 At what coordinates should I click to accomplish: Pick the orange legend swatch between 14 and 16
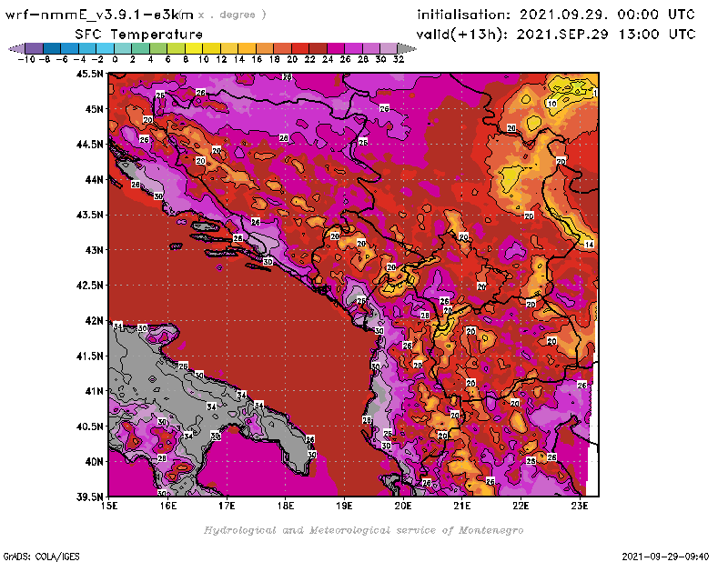[x=247, y=48]
